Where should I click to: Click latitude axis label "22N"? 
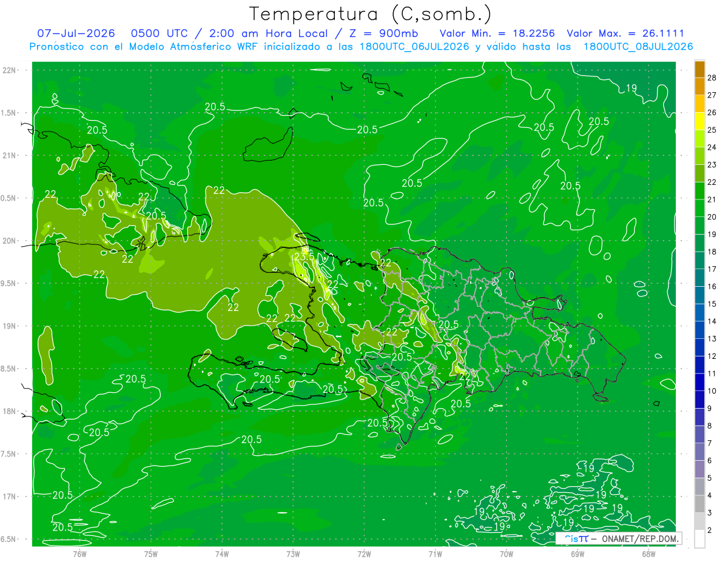[x=9, y=70]
